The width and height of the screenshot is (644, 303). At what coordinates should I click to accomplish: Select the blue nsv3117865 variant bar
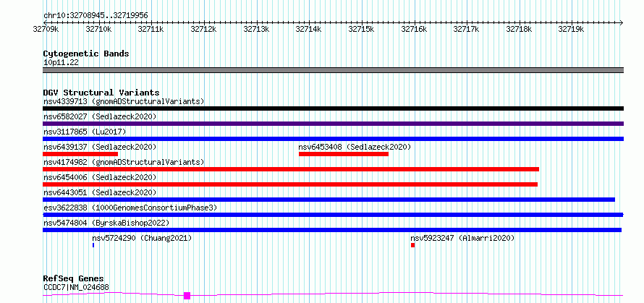click(333, 139)
